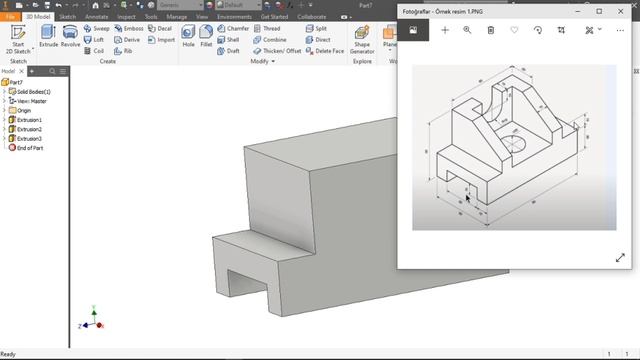Switch to the Manage ribbon tab
Viewport: 640px width, 360px height.
(x=177, y=17)
